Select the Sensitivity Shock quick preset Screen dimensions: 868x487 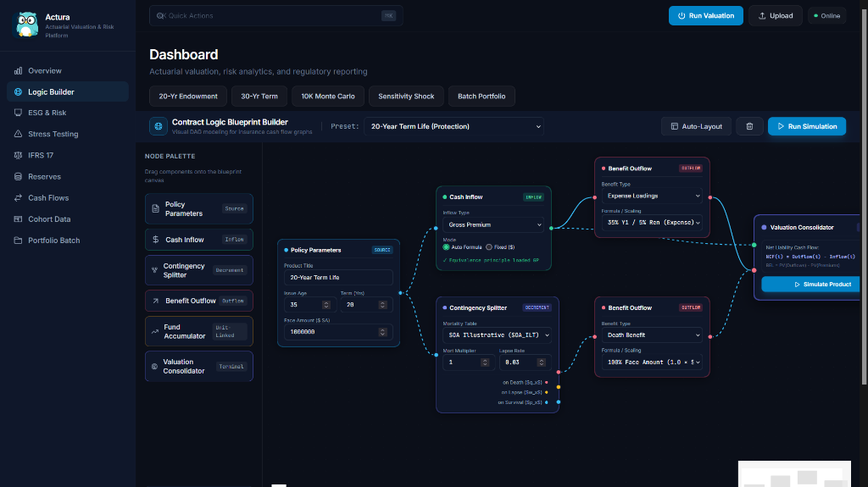(x=406, y=97)
